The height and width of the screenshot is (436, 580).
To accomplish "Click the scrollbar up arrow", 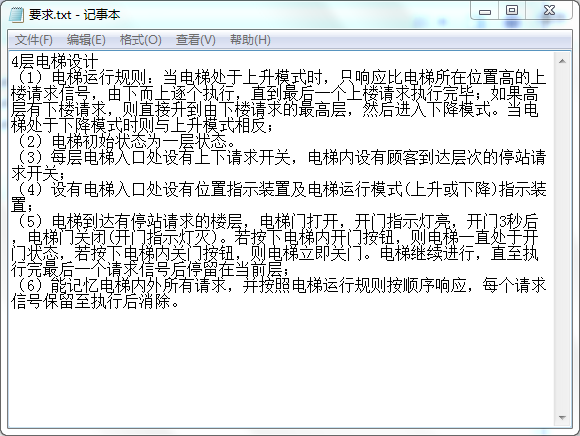I will tap(562, 61).
